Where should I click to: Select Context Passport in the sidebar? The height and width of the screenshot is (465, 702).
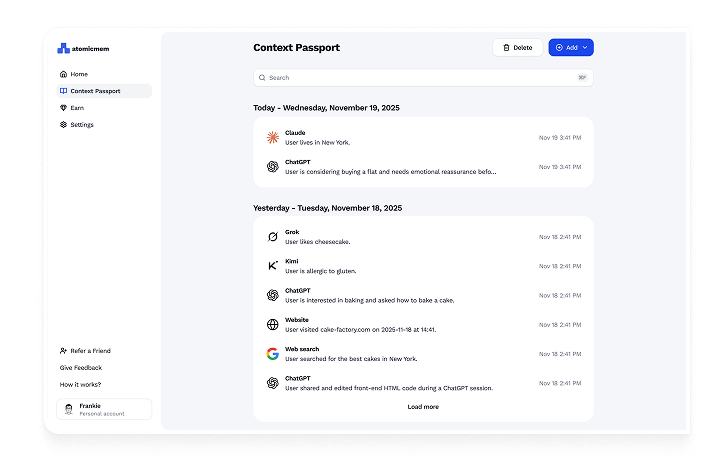coord(104,91)
